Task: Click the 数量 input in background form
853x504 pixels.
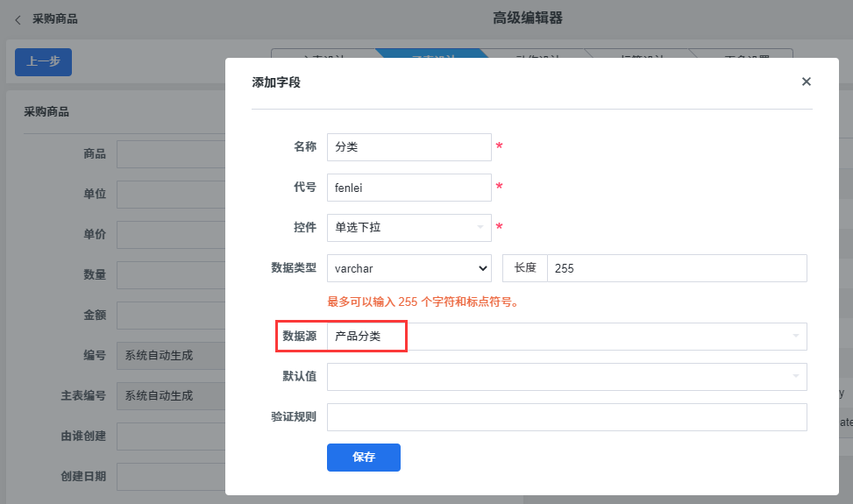Action: coord(171,275)
